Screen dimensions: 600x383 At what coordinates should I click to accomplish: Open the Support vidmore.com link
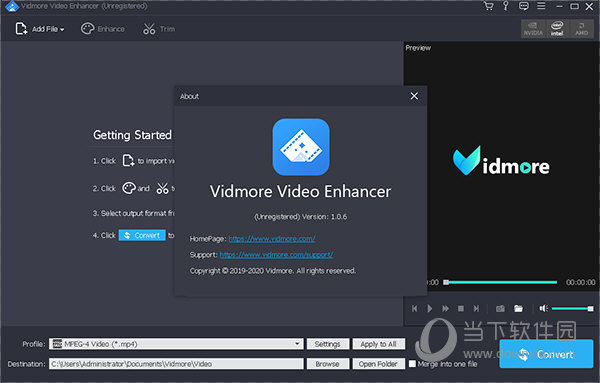click(x=276, y=255)
